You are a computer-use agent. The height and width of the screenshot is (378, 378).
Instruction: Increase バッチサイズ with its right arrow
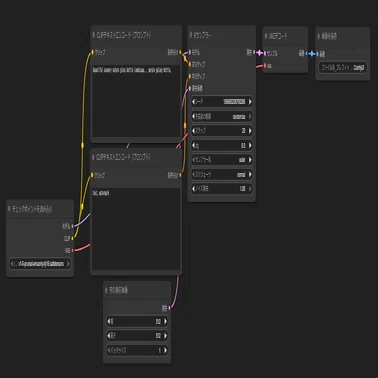pyautogui.click(x=165, y=350)
